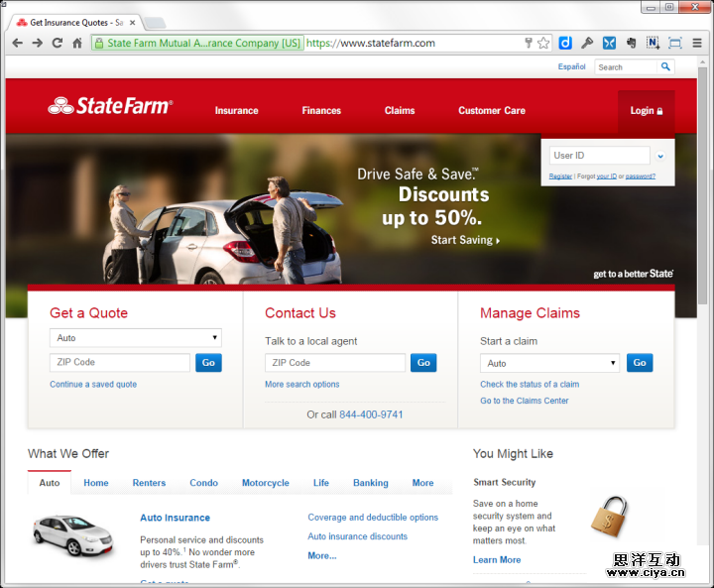Open the OneNote clipper extension icon
The height and width of the screenshot is (588, 714).
tap(653, 43)
